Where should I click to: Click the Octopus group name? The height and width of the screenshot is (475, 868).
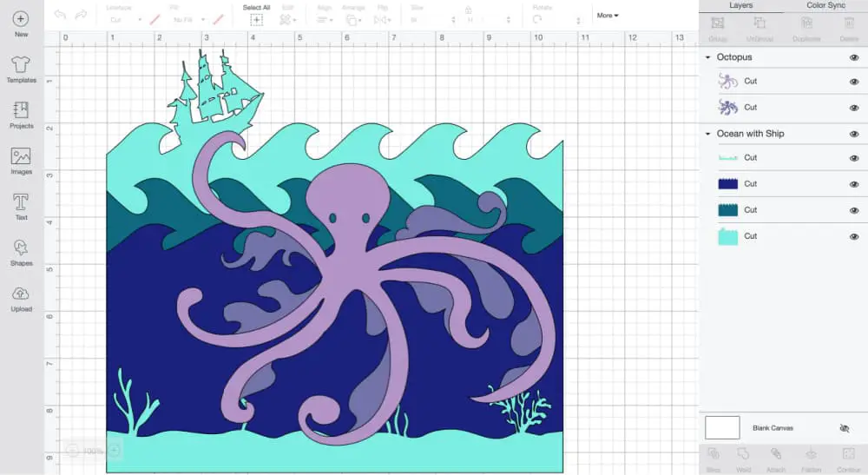click(734, 57)
